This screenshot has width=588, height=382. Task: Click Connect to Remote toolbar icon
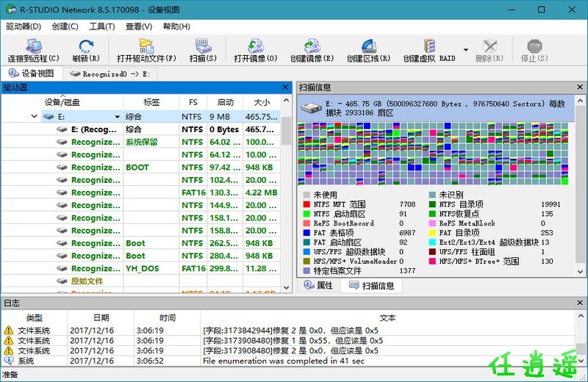(34, 46)
